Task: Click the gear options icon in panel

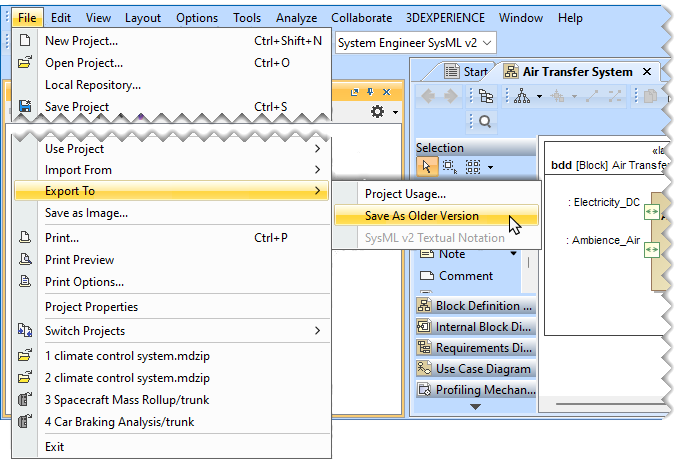Action: point(377,112)
